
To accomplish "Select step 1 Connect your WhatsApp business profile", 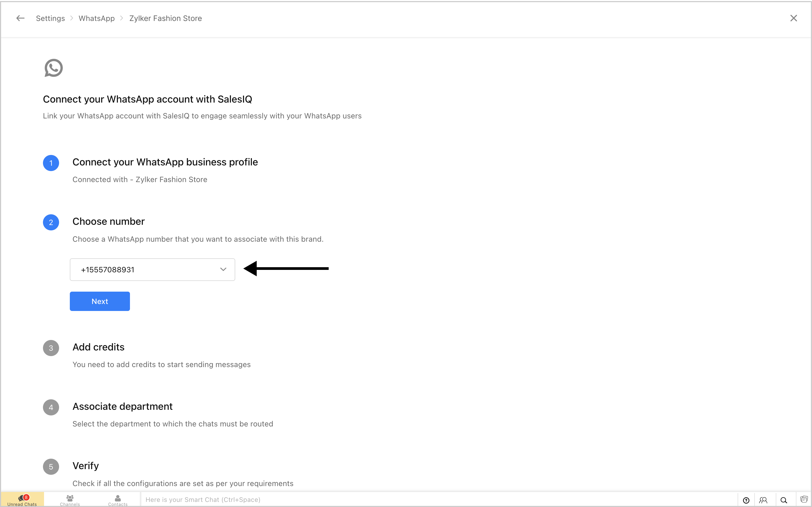I will (x=165, y=162).
